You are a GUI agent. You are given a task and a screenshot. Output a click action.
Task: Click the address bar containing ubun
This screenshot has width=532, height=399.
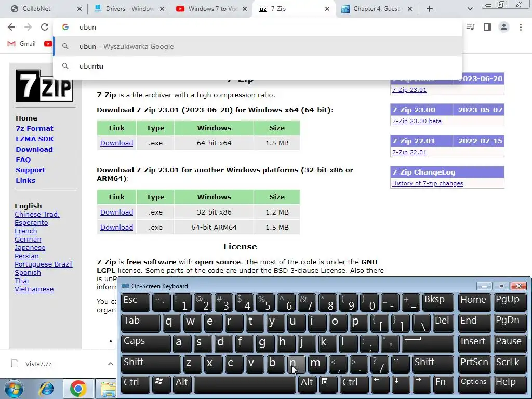[x=258, y=27]
